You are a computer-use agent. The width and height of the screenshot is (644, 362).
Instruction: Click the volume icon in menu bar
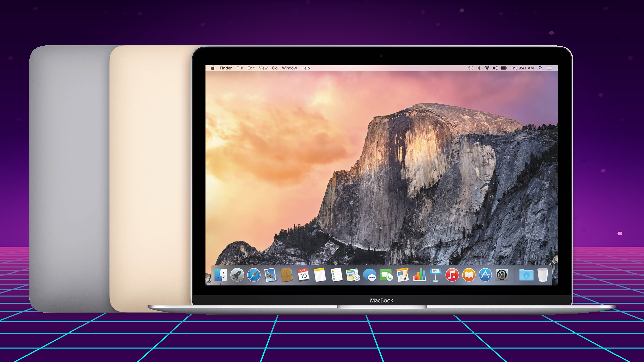click(x=495, y=68)
